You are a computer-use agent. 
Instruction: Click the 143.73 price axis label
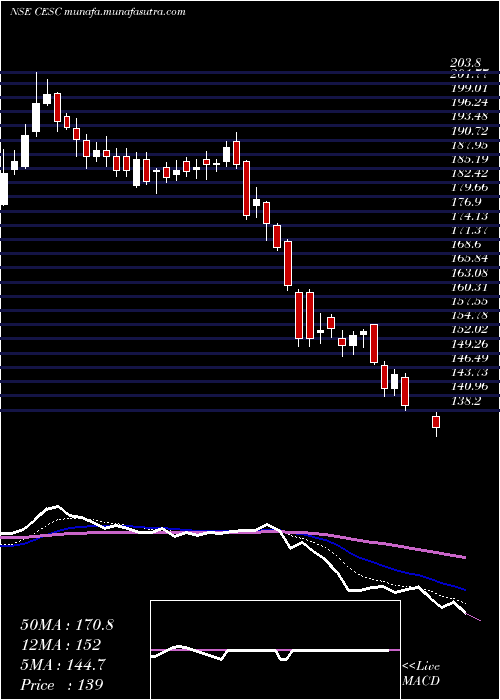pos(469,372)
